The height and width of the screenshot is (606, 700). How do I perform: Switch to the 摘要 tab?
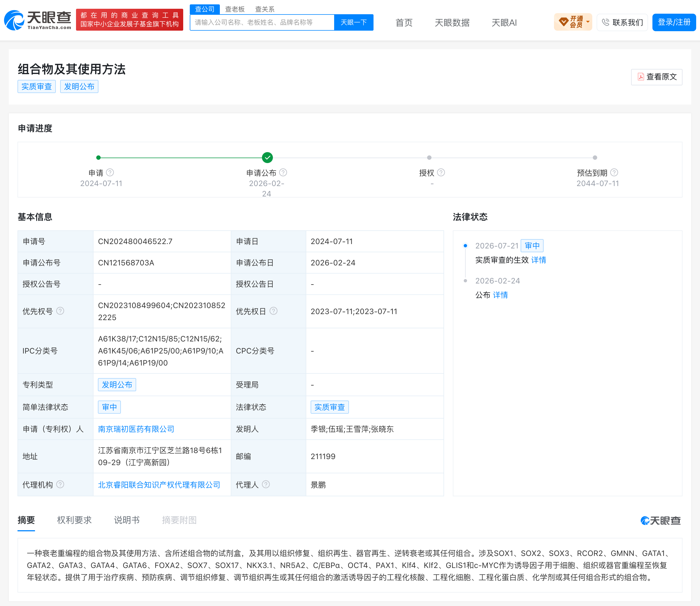[26, 520]
